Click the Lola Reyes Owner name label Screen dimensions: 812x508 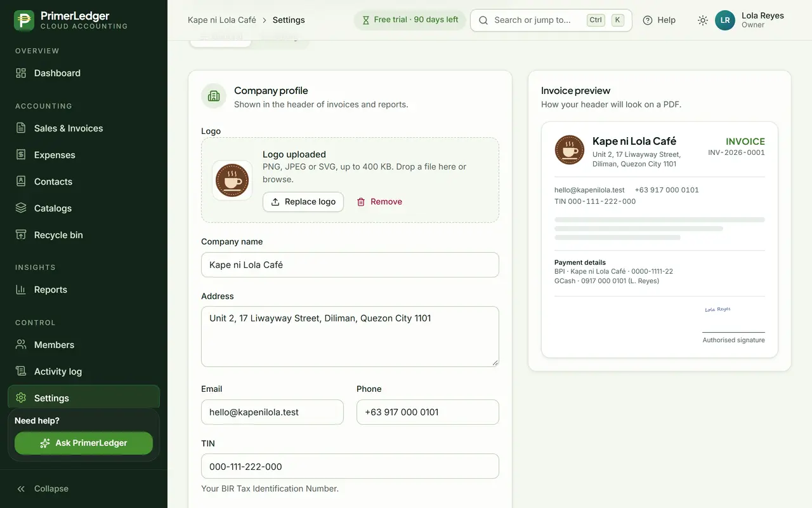pos(763,20)
